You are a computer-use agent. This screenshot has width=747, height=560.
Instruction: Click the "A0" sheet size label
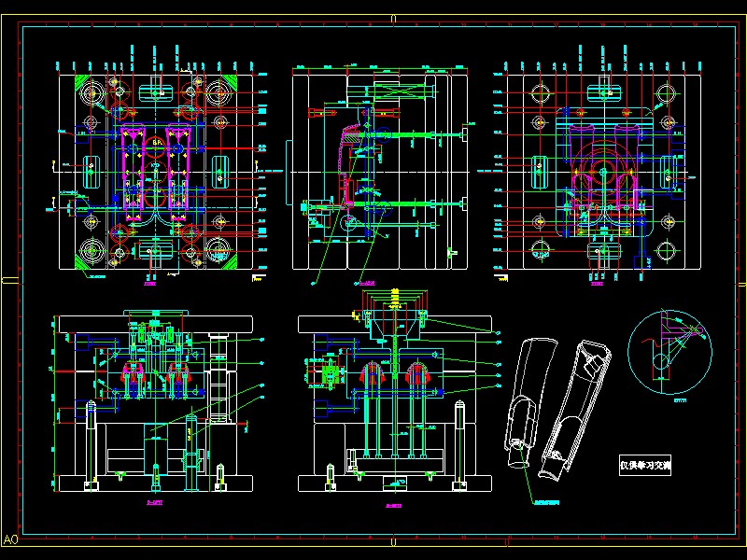point(10,539)
